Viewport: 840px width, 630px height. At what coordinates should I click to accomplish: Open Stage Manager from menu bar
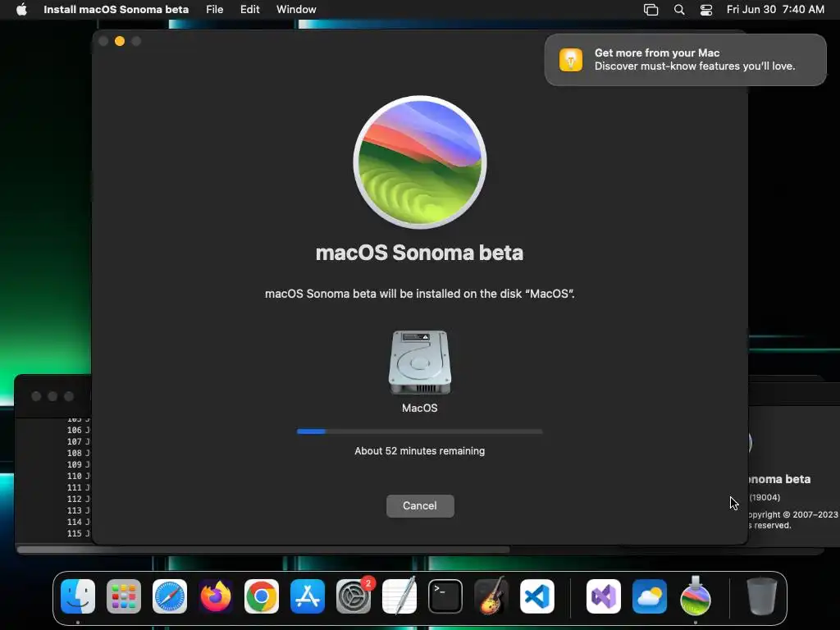(x=651, y=10)
